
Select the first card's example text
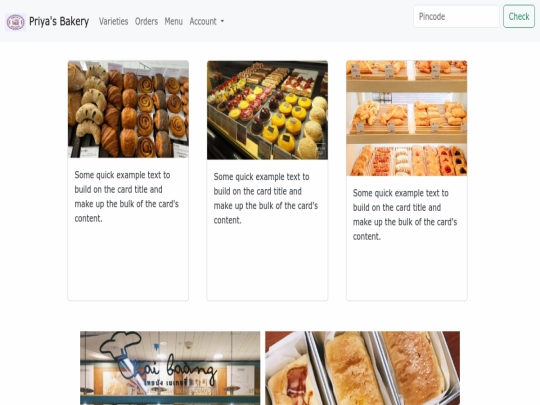click(x=126, y=197)
